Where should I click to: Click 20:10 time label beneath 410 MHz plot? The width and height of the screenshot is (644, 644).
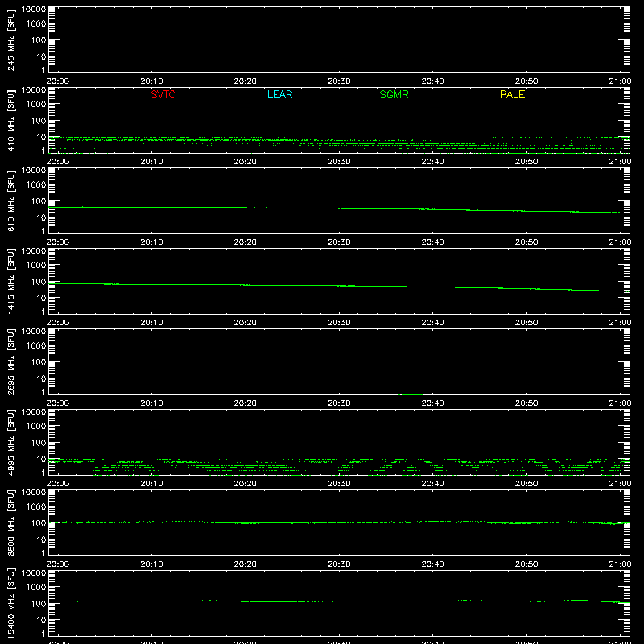(x=151, y=162)
